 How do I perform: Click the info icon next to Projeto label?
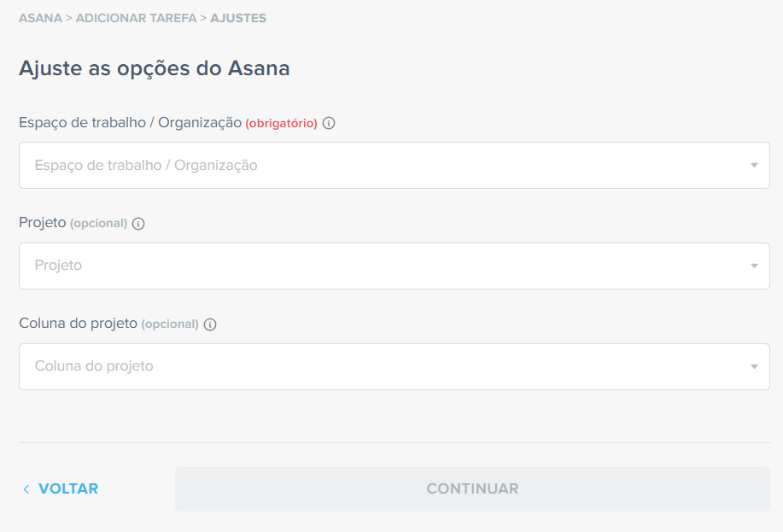point(138,224)
